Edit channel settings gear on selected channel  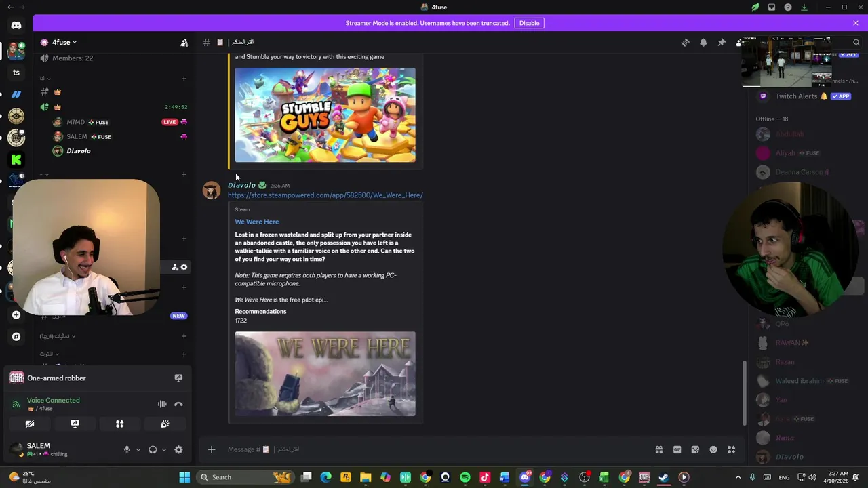point(184,267)
